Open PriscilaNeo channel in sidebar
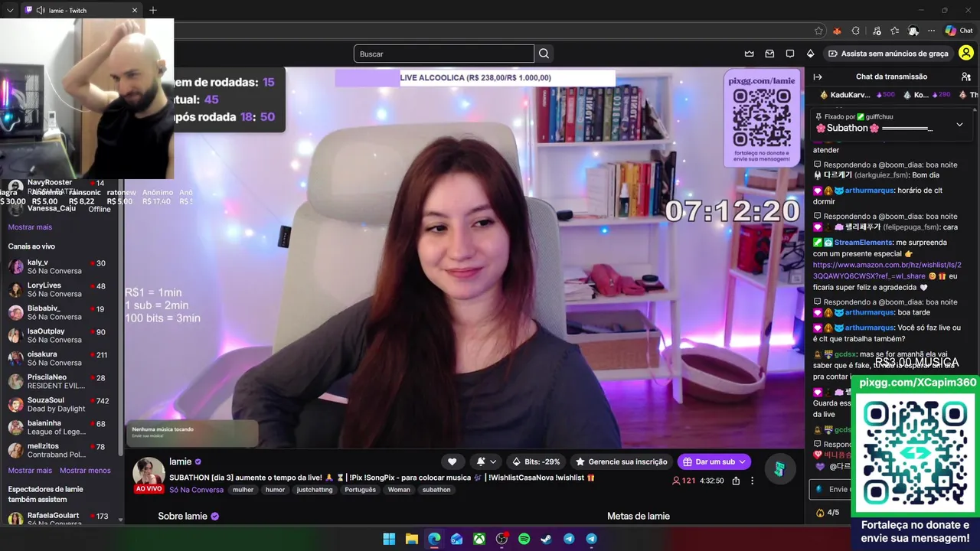980x551 pixels. click(x=61, y=381)
